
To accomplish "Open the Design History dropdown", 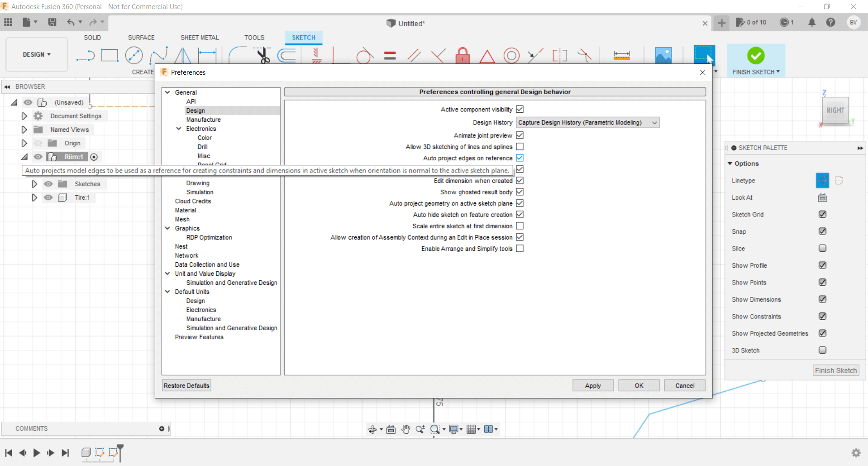I will [587, 122].
